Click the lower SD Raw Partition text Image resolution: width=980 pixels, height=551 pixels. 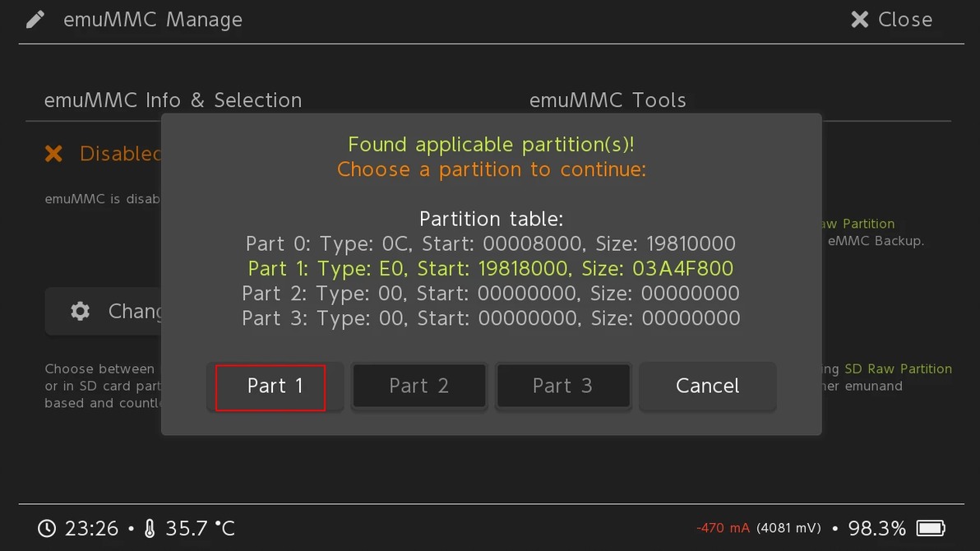(898, 369)
